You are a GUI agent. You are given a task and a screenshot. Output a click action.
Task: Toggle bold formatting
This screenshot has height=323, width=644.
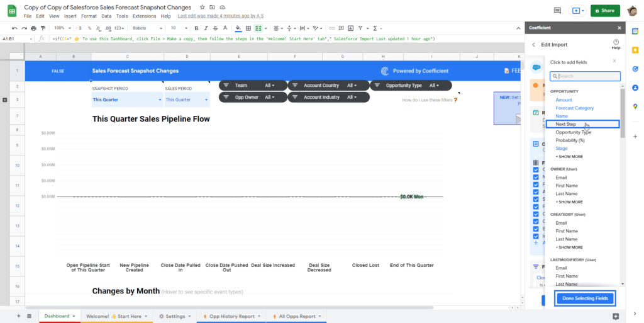point(196,28)
